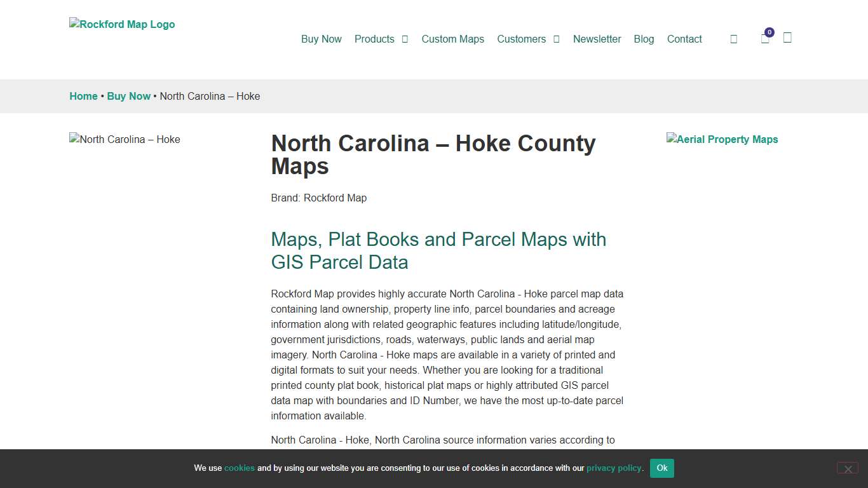This screenshot has height=488, width=868.
Task: Open Buy Now in the navigation bar
Action: pos(321,39)
